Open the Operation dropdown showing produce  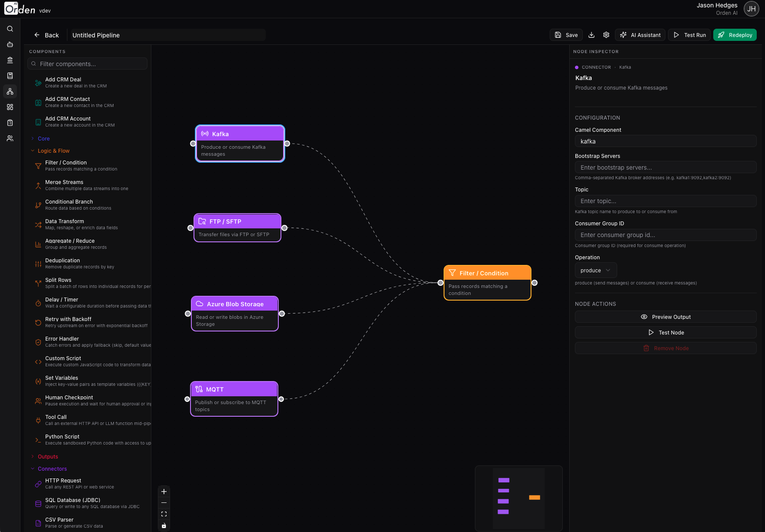coord(595,270)
